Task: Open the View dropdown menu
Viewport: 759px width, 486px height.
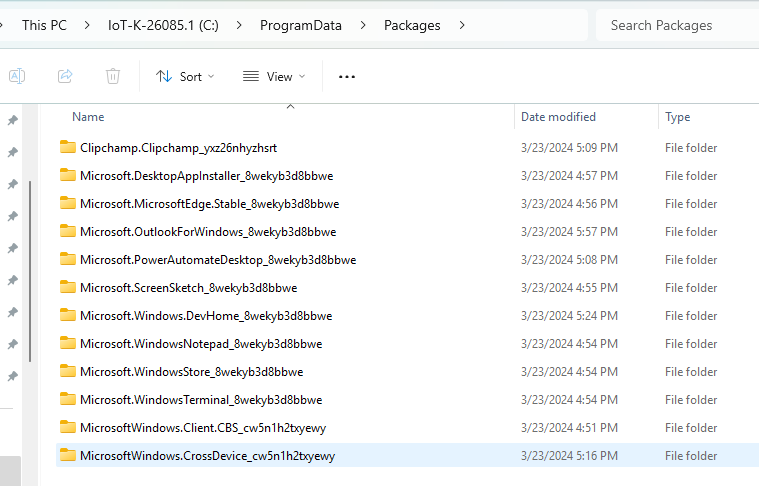Action: [x=274, y=76]
